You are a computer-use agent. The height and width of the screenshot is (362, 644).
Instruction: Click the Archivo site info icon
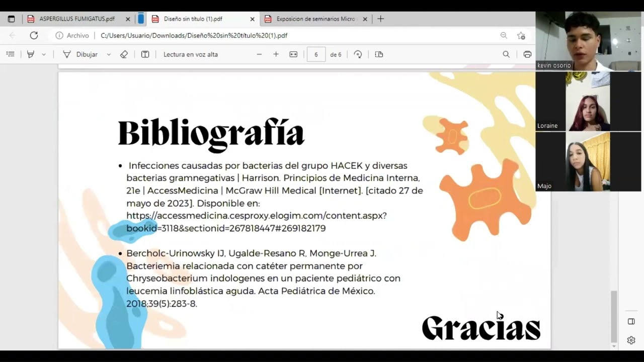[x=59, y=36]
